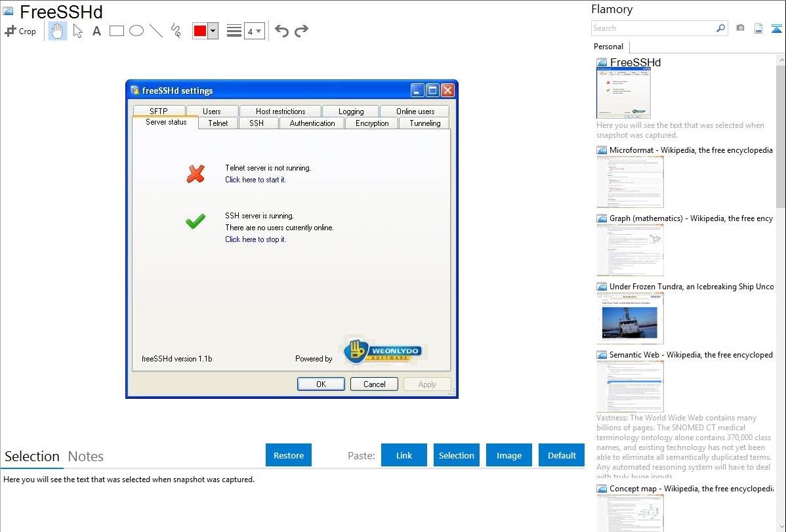
Task: Select the Server status tab
Action: coord(166,123)
